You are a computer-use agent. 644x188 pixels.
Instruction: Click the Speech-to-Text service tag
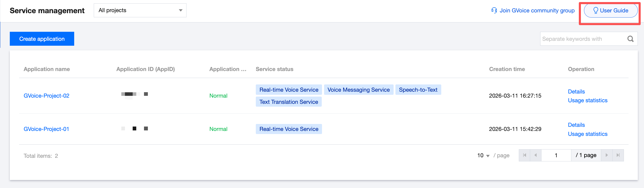click(418, 90)
